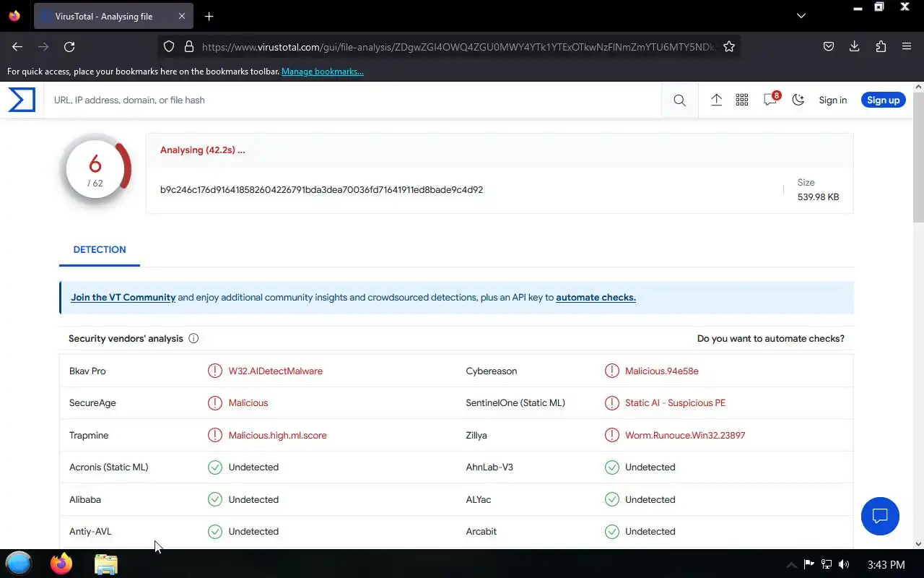Click the alert icon next to Malicious.94e58e

[x=612, y=371]
